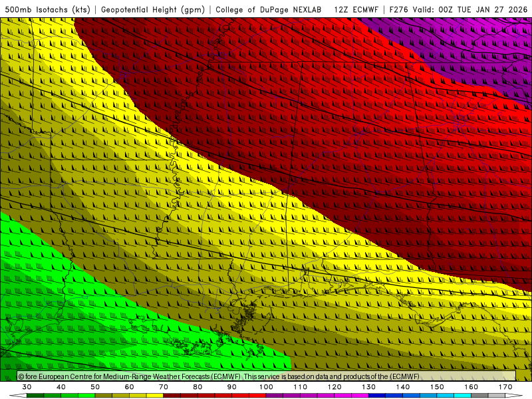Click the '500mb Isotachs (kts)' title text
This screenshot has height=399, width=532.
point(48,9)
